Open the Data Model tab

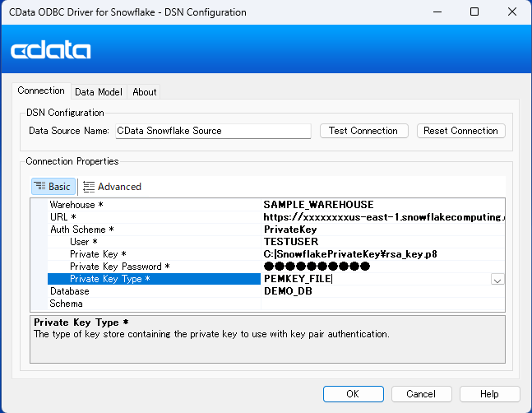(x=98, y=92)
